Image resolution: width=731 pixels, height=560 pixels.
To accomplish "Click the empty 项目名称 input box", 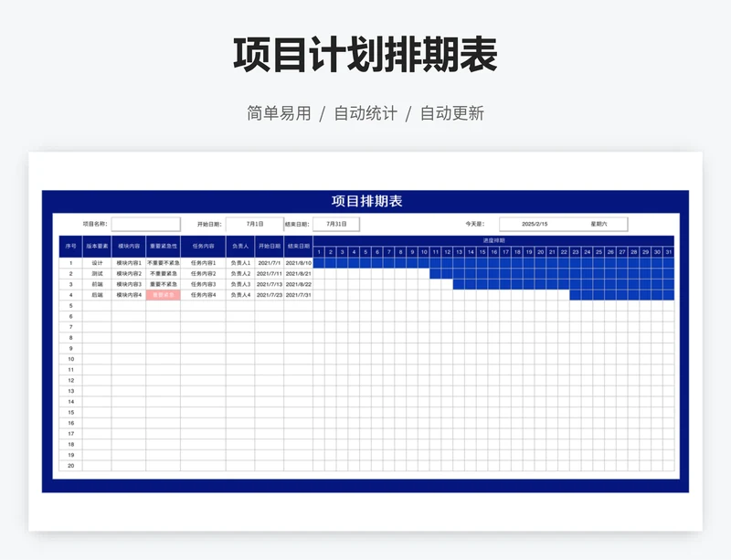I will [145, 225].
